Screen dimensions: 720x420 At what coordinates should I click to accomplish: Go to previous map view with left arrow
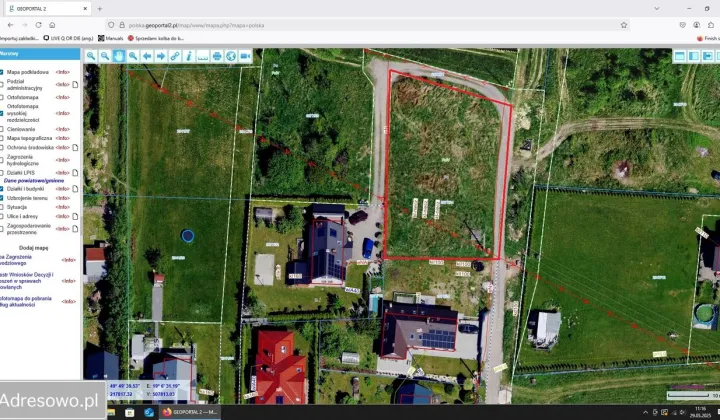tap(147, 56)
